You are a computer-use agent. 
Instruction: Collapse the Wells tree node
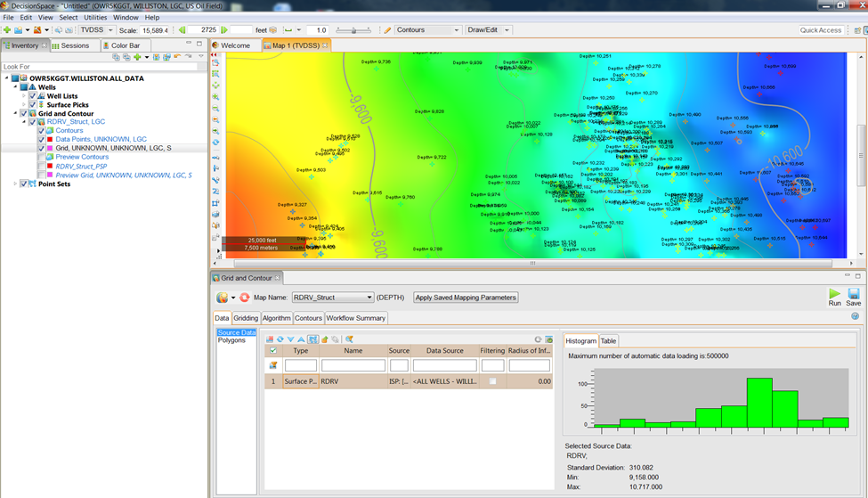(15, 87)
